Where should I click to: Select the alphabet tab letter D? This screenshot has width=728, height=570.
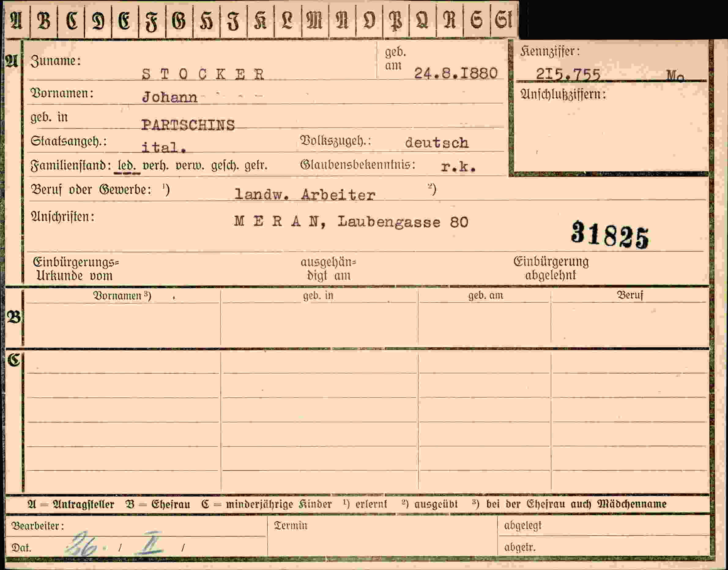(98, 20)
